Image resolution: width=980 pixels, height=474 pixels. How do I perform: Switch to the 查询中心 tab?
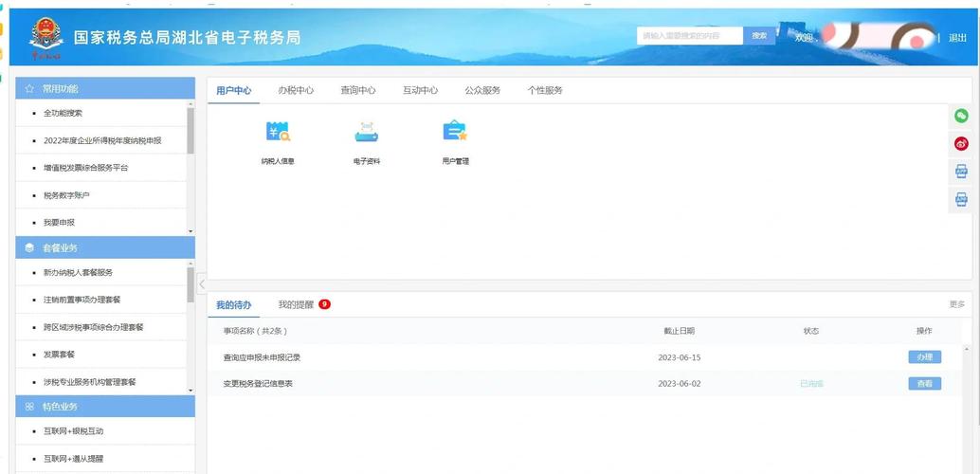pos(358,90)
